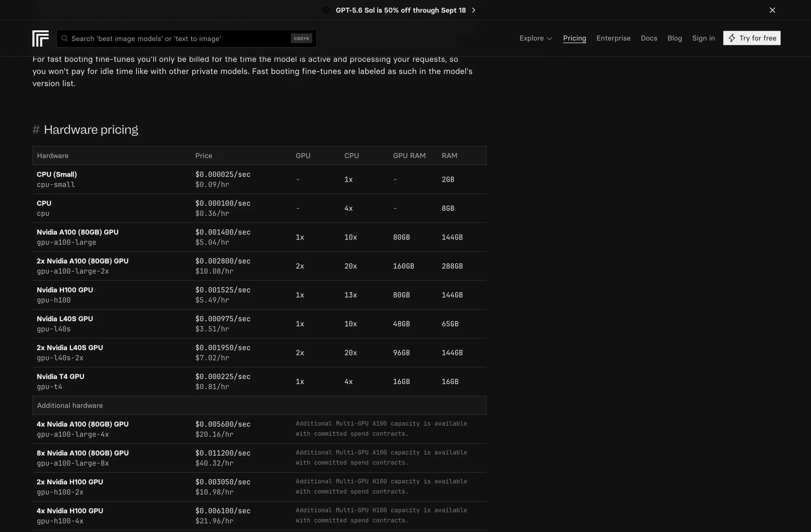The width and height of the screenshot is (811, 532).
Task: Click the CPU (Small) row name
Action: 57,174
